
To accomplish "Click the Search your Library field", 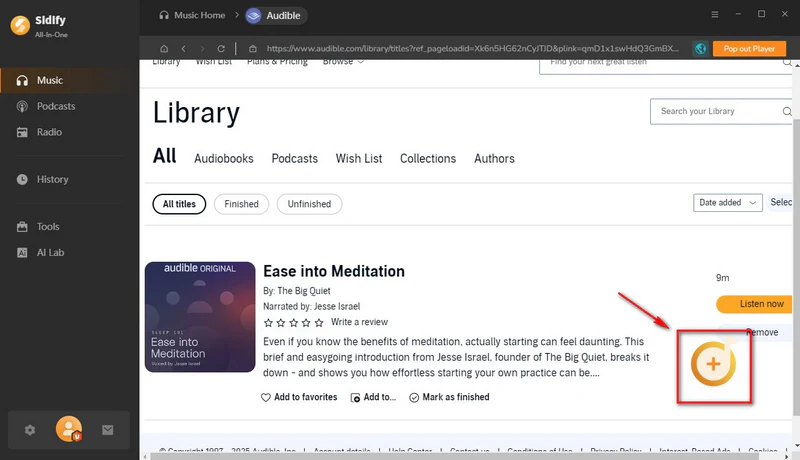I will [720, 111].
